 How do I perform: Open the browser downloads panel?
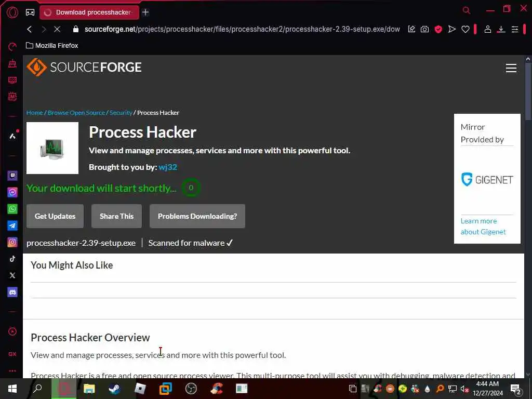pos(501,29)
